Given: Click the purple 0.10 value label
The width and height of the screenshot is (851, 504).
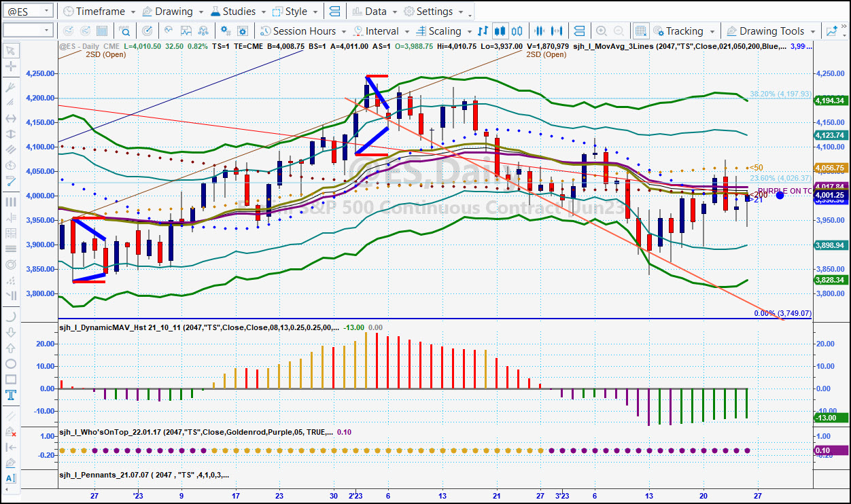Looking at the screenshot, I should point(831,450).
